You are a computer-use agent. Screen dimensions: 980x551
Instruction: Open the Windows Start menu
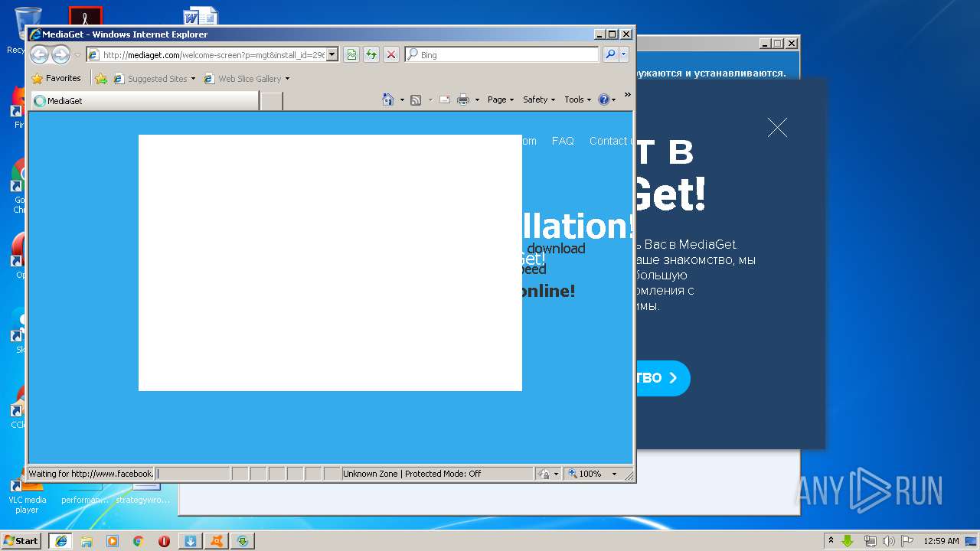pyautogui.click(x=21, y=540)
